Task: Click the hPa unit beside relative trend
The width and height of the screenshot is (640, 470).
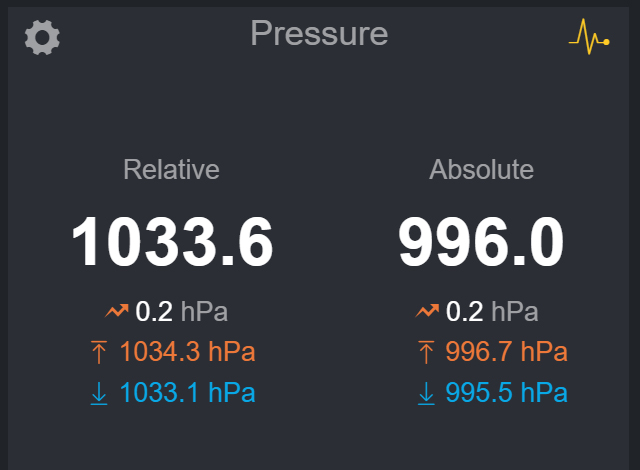Action: (x=205, y=312)
